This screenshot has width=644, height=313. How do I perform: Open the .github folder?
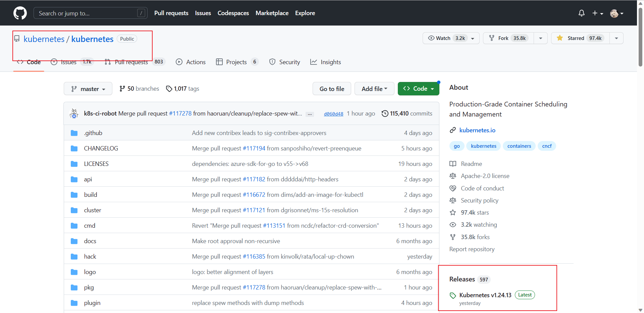(93, 133)
